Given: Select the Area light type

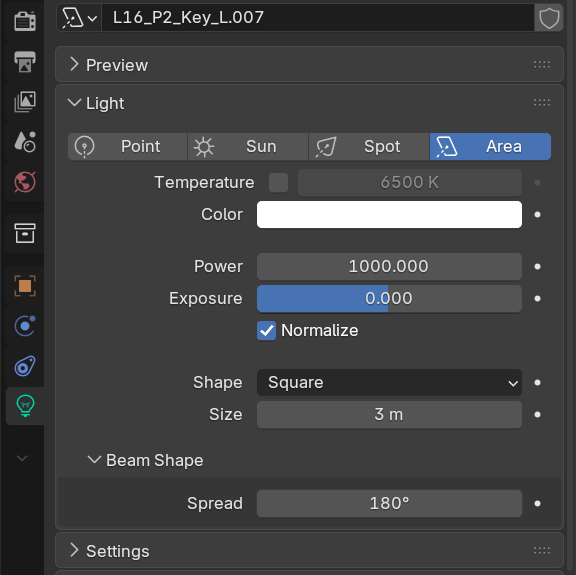Looking at the screenshot, I should [490, 147].
